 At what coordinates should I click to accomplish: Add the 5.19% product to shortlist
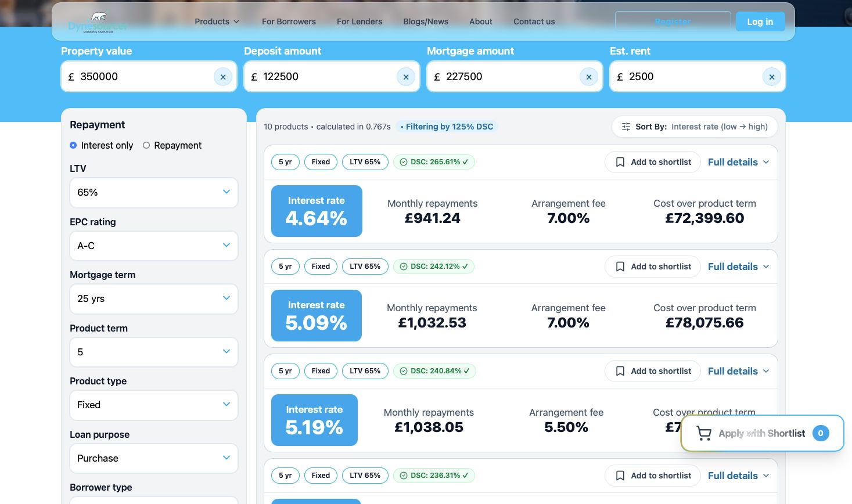pyautogui.click(x=653, y=371)
